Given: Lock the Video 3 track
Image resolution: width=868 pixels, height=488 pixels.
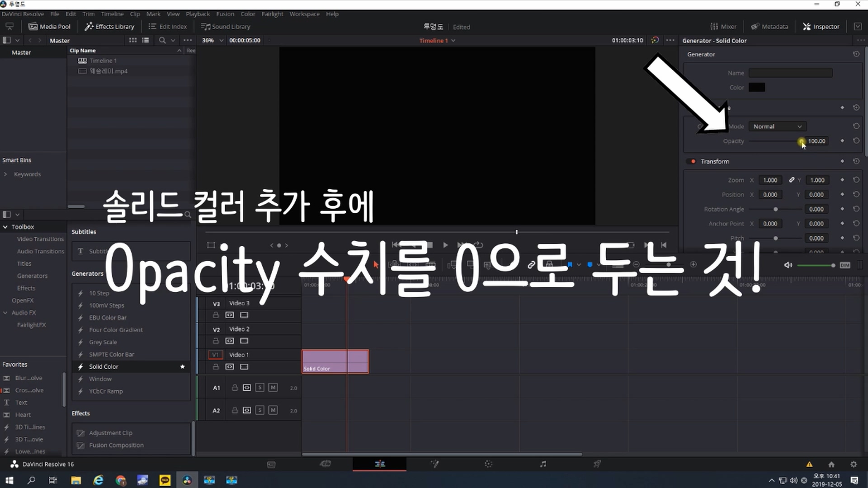Looking at the screenshot, I should pyautogui.click(x=216, y=315).
